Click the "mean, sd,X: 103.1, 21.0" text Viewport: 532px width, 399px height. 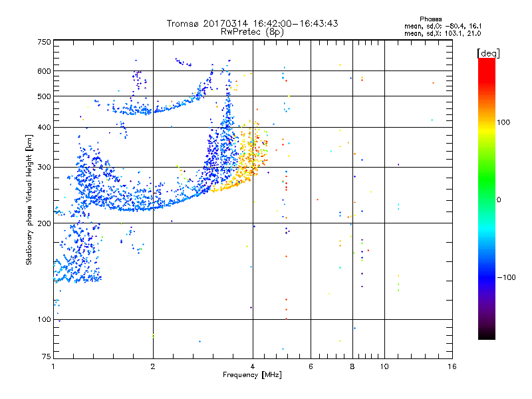(443, 33)
